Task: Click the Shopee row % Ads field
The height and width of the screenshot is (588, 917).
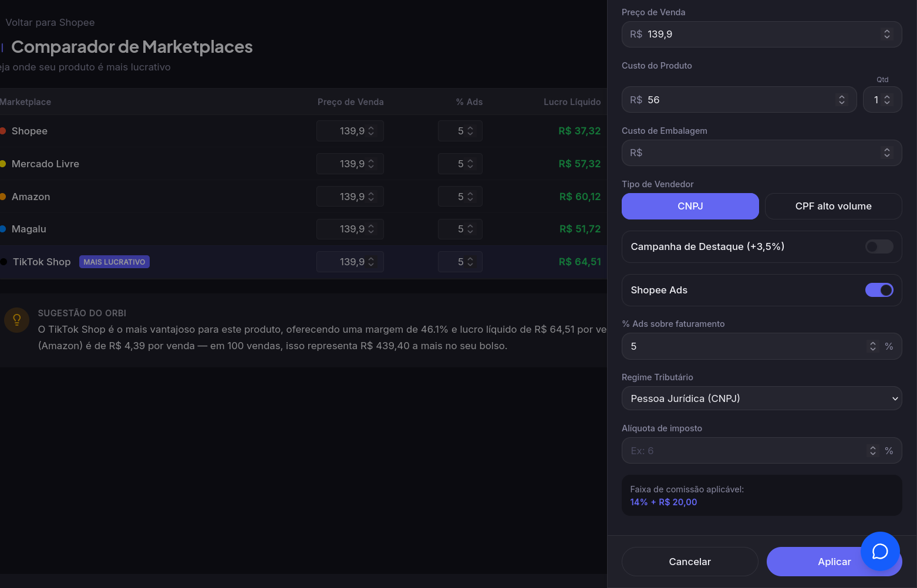Action: pos(460,131)
